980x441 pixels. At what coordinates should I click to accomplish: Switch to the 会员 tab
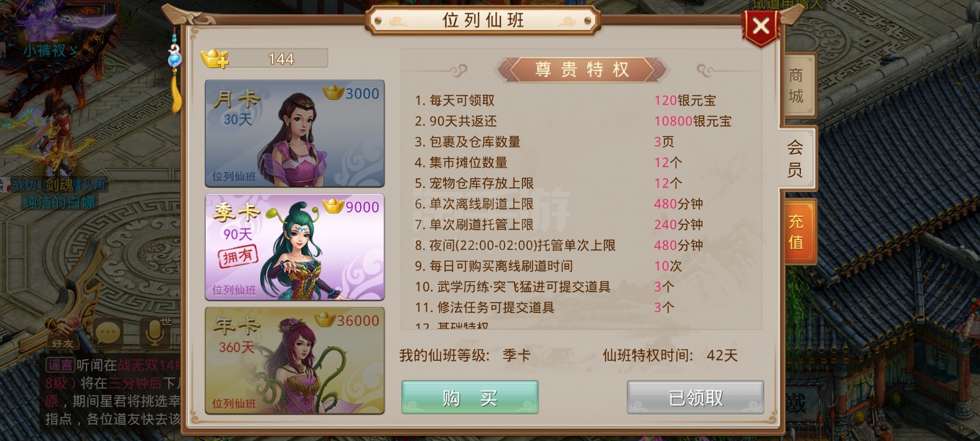[x=796, y=158]
